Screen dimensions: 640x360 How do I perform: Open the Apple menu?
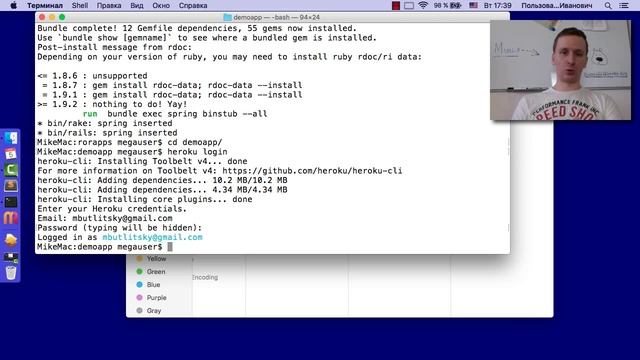point(13,6)
